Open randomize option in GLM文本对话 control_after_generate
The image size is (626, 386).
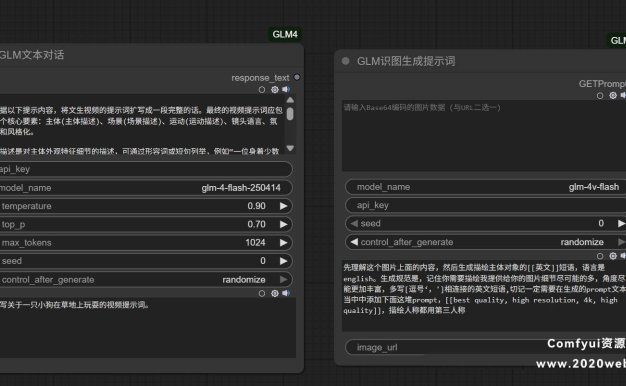[244, 279]
